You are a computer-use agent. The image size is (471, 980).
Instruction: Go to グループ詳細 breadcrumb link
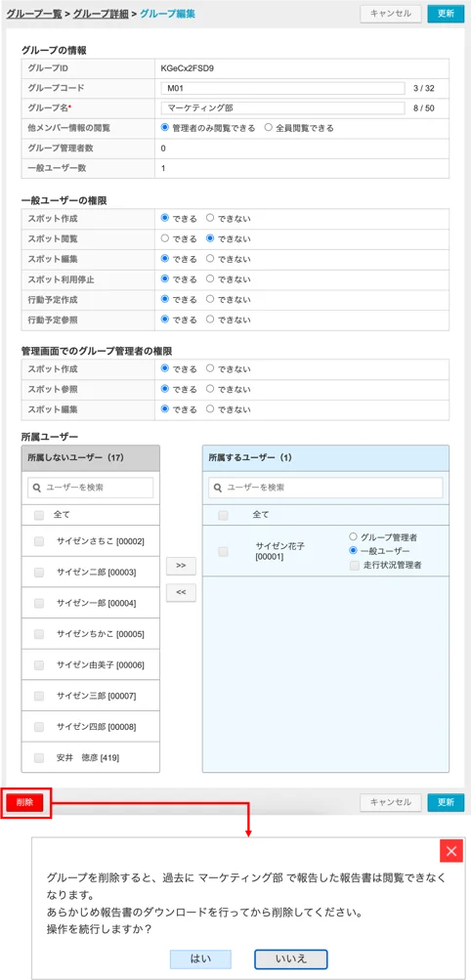pyautogui.click(x=102, y=13)
